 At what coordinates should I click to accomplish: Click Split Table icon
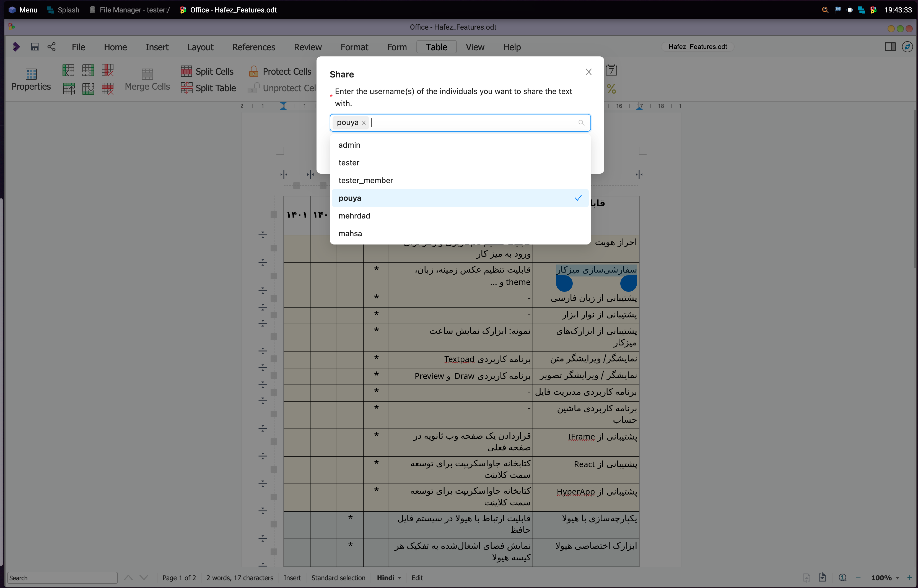click(186, 88)
